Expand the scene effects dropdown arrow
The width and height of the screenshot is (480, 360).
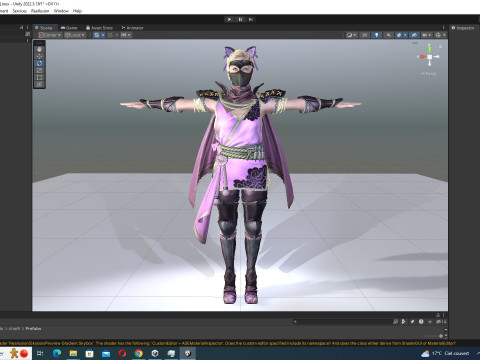pos(405,35)
